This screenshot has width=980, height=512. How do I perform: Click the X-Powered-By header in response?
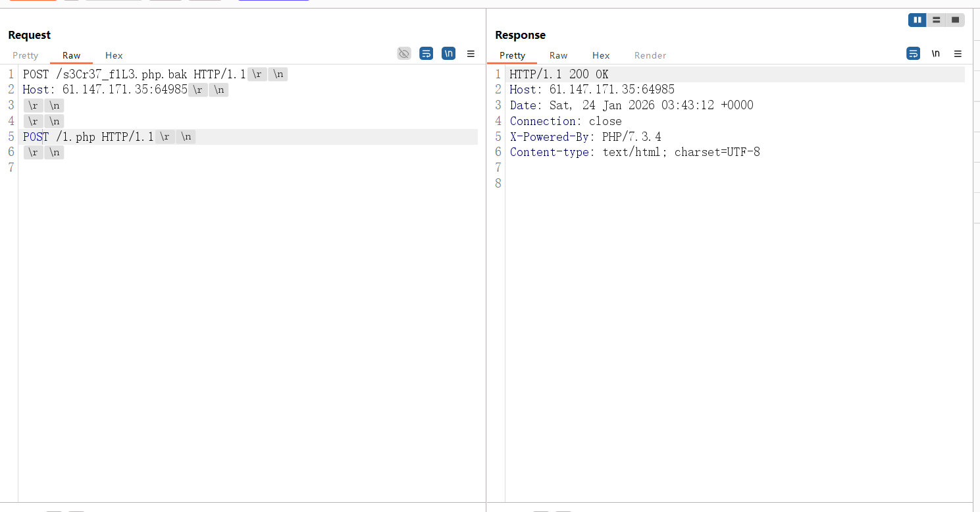pos(585,137)
